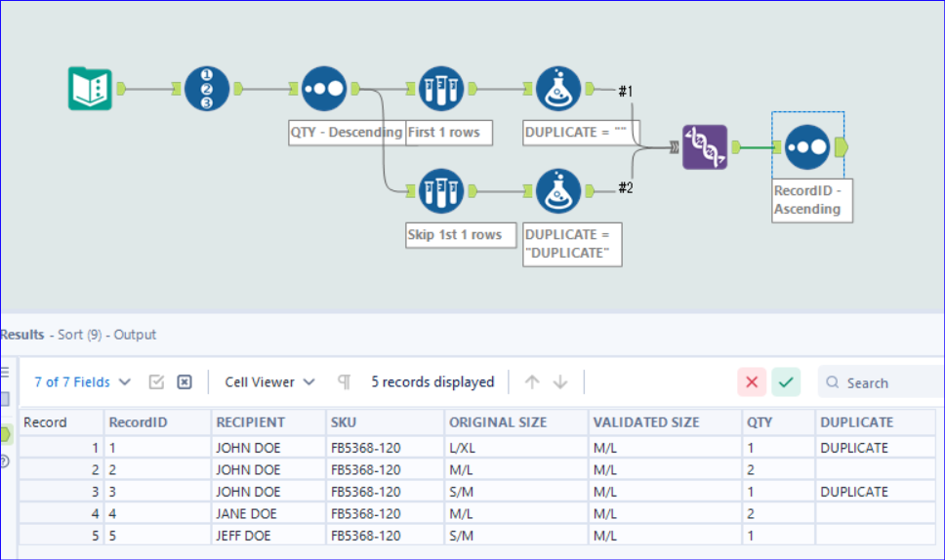Select the QTY - Descending Sort tool
This screenshot has width=945, height=560.
(324, 89)
